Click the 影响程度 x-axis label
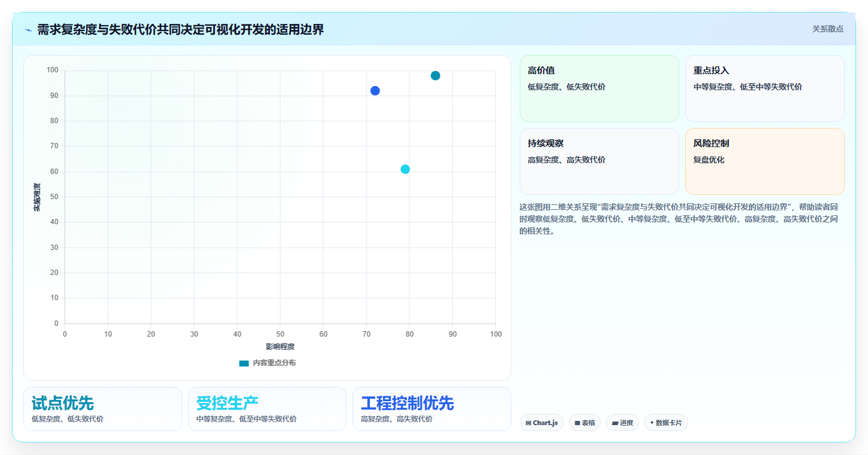 coord(280,347)
